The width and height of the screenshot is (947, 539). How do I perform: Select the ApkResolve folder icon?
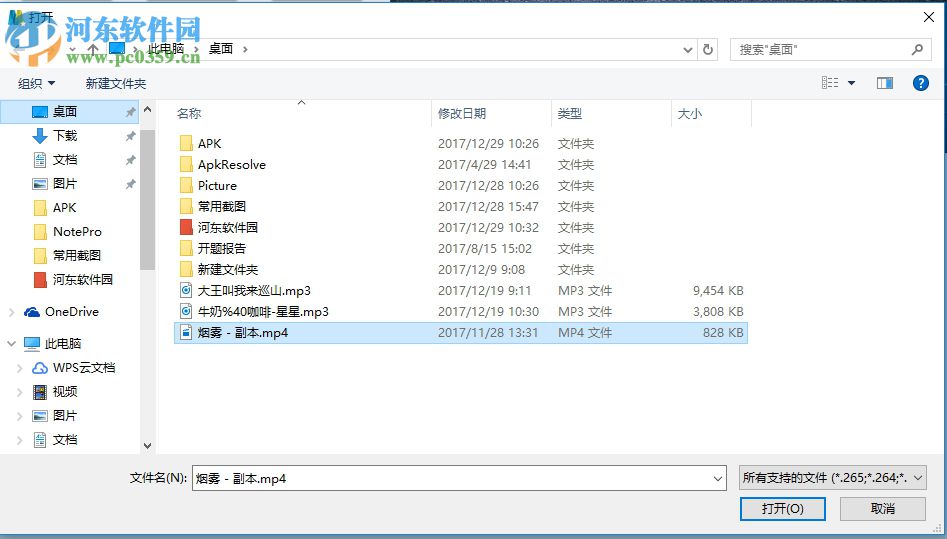[187, 164]
